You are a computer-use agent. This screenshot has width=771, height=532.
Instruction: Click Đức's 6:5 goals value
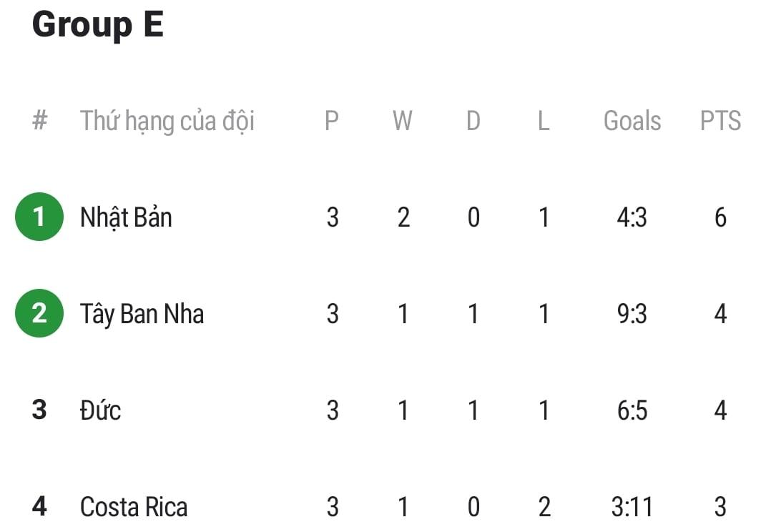click(x=632, y=410)
